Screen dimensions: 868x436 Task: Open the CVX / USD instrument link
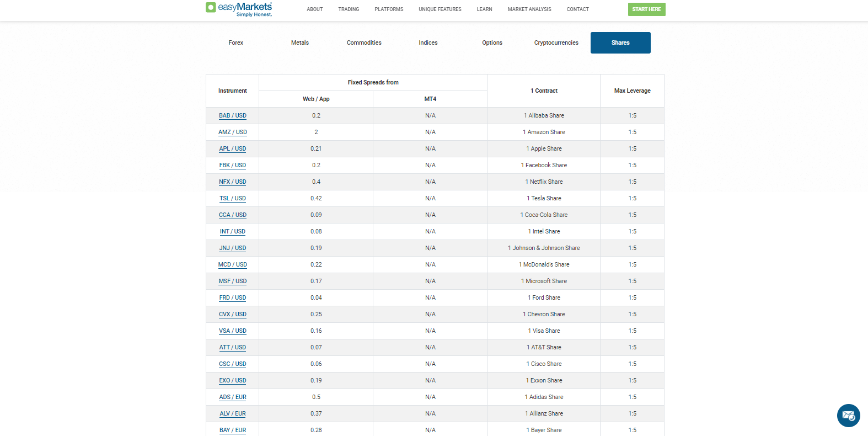coord(233,315)
